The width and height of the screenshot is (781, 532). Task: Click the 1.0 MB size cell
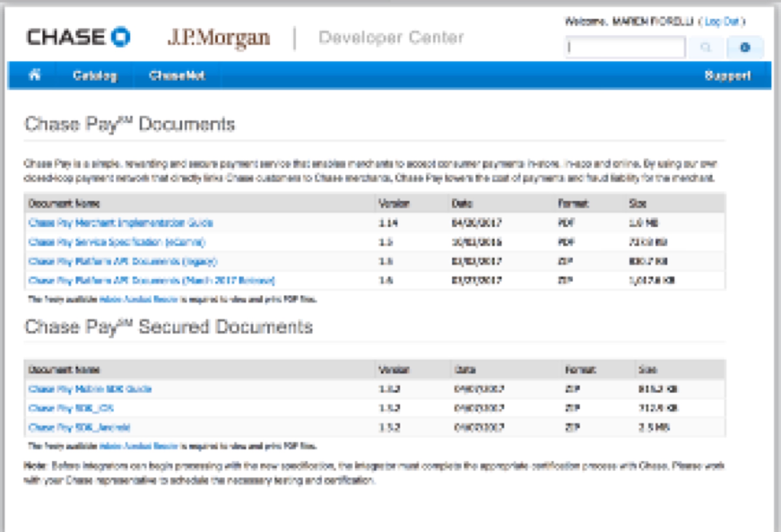click(x=644, y=223)
